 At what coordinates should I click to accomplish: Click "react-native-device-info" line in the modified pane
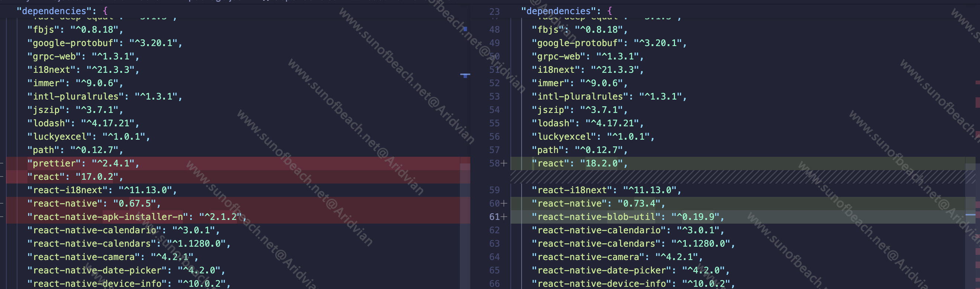pos(633,284)
